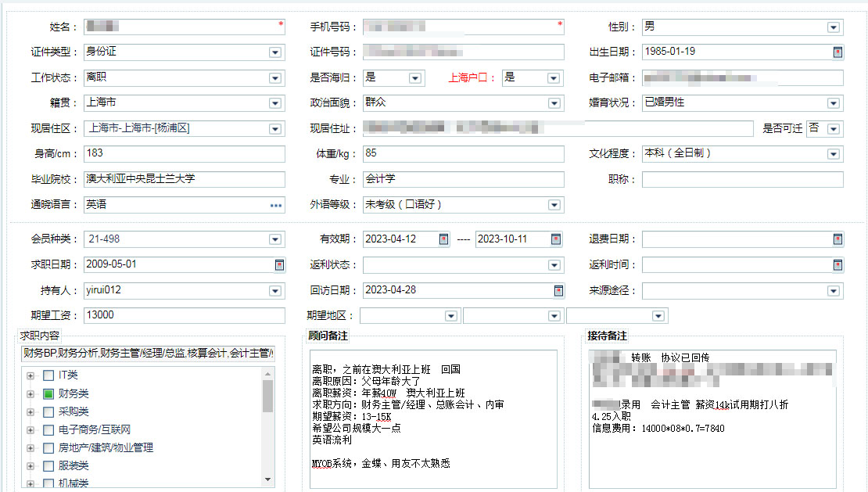Click inside the 顾问备注 text area
The image size is (868, 492).
[433, 419]
